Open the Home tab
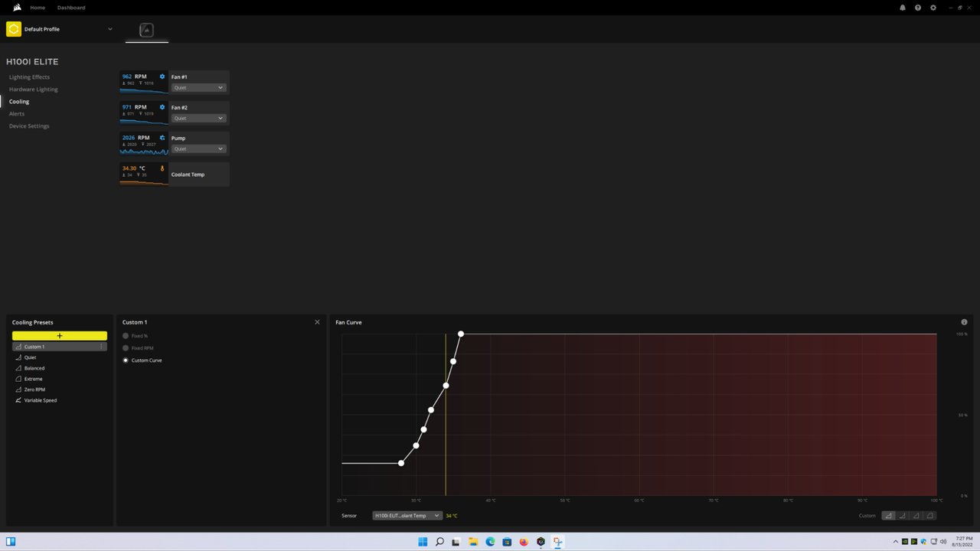Viewport: 980px width, 551px height. [38, 8]
